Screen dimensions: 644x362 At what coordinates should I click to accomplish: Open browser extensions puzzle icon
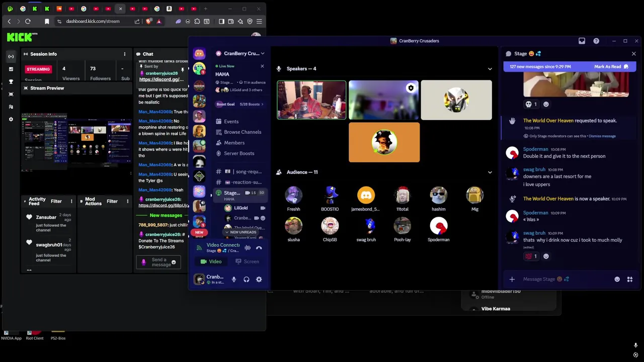[x=197, y=22]
